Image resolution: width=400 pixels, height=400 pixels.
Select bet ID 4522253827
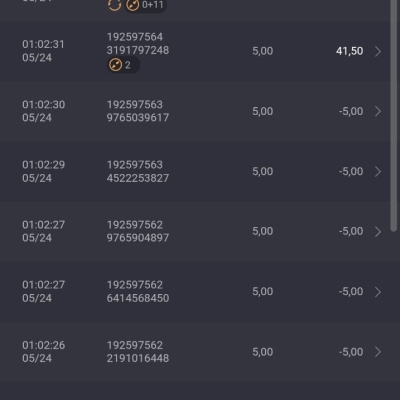[x=138, y=178]
